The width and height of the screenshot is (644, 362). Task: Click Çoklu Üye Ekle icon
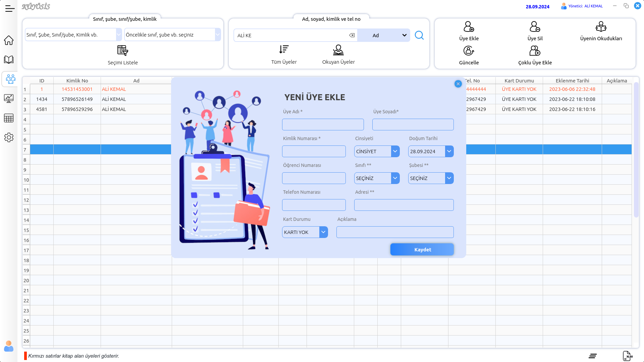click(535, 51)
